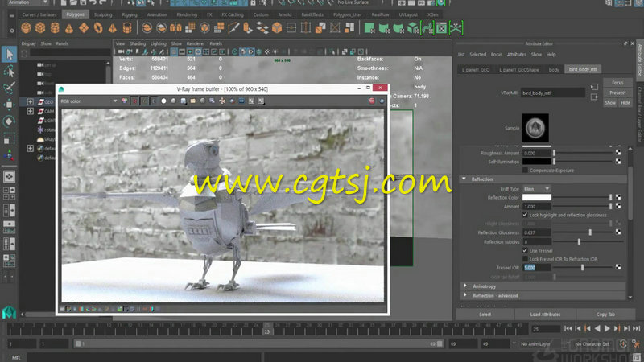
Task: Click the Multi-Cut knife tool shelf icon
Action: (233, 28)
